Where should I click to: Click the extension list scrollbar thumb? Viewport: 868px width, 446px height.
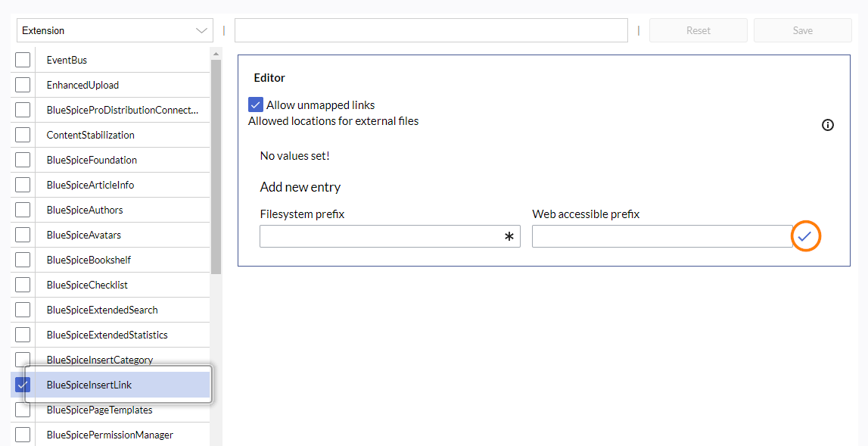[216, 167]
